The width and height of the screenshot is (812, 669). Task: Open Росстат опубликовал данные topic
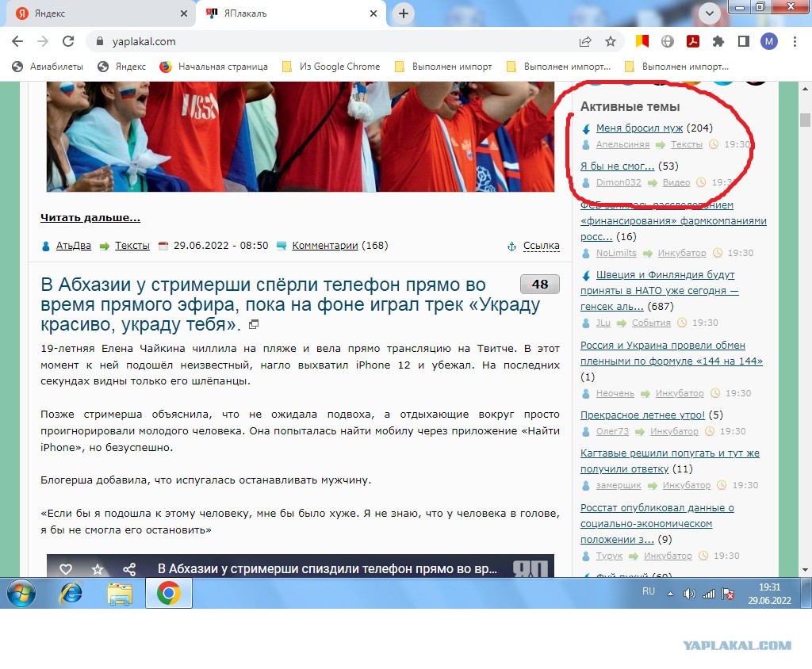point(657,523)
